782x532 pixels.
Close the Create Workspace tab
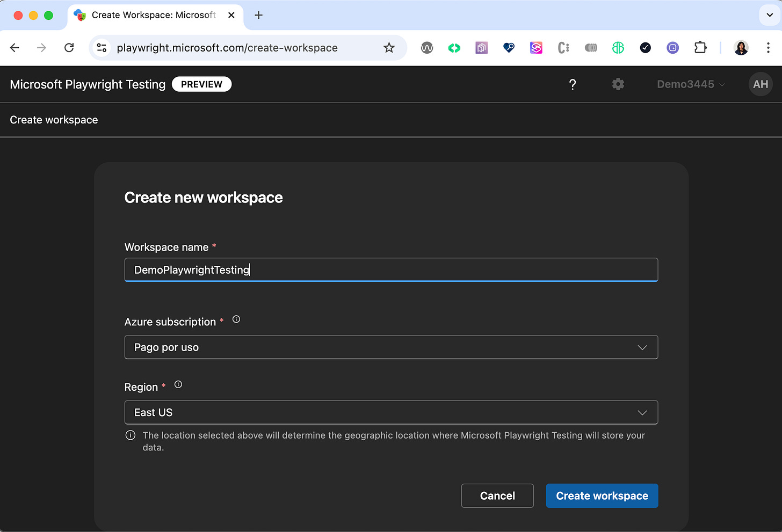[231, 15]
